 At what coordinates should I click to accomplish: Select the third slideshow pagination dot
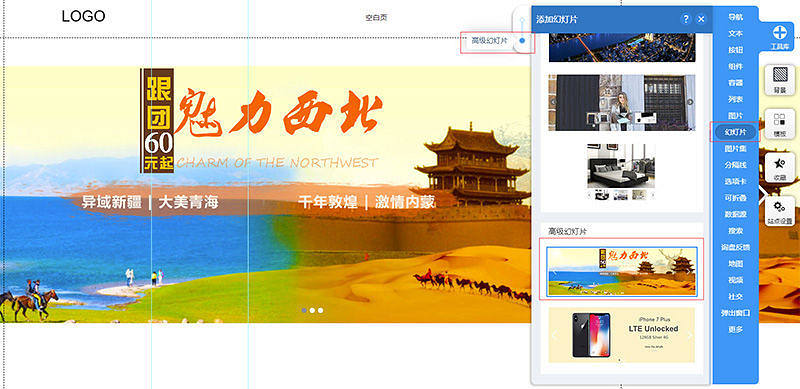320,310
